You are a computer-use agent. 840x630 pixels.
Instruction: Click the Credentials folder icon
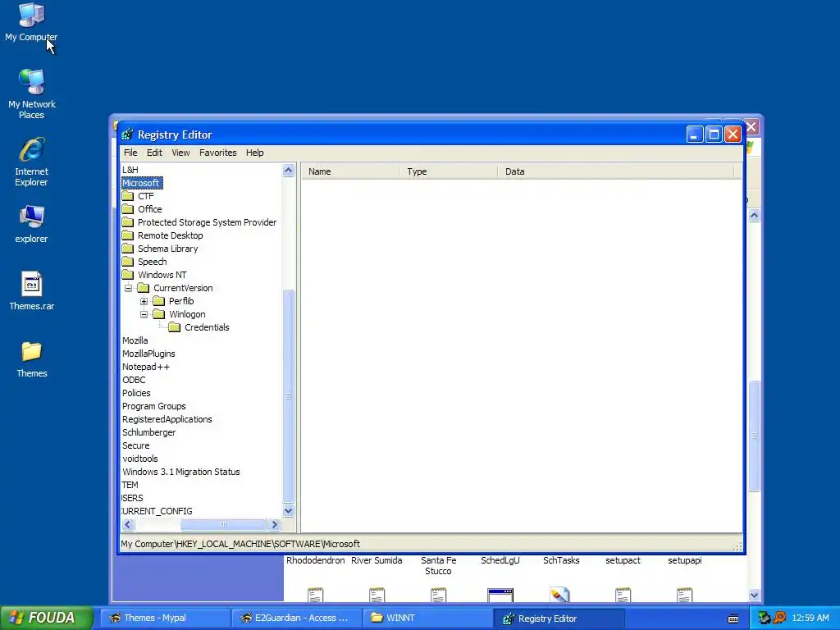pyautogui.click(x=174, y=327)
